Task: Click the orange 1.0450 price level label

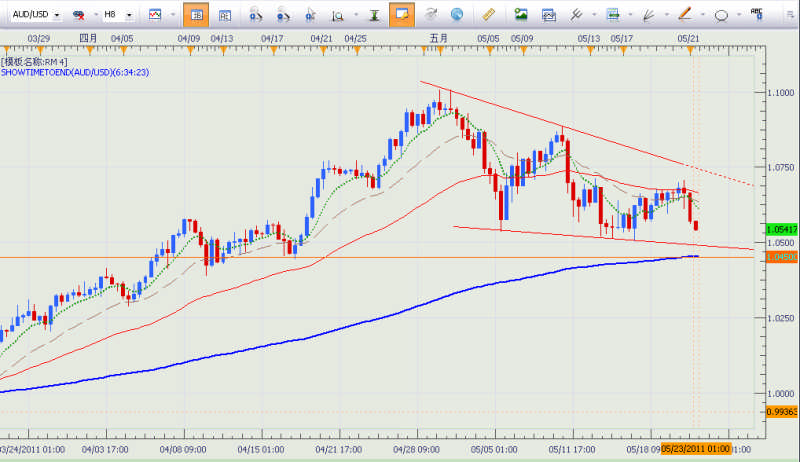Action: 782,257
